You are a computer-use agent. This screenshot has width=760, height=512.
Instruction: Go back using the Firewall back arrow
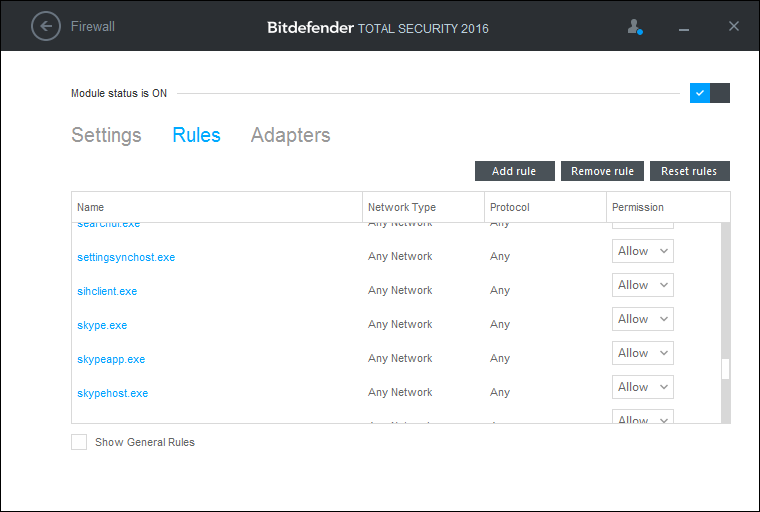point(46,26)
